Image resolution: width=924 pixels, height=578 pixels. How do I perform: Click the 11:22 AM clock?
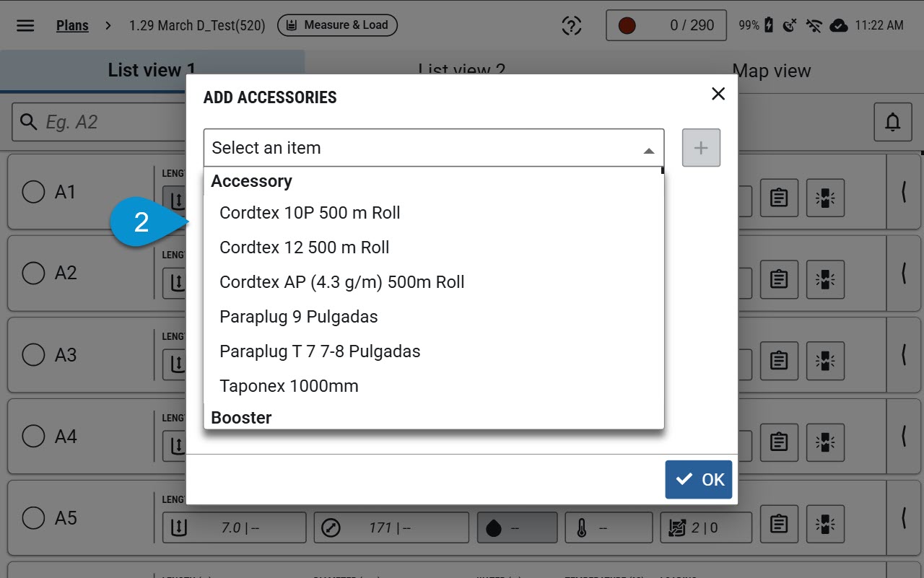click(x=879, y=25)
